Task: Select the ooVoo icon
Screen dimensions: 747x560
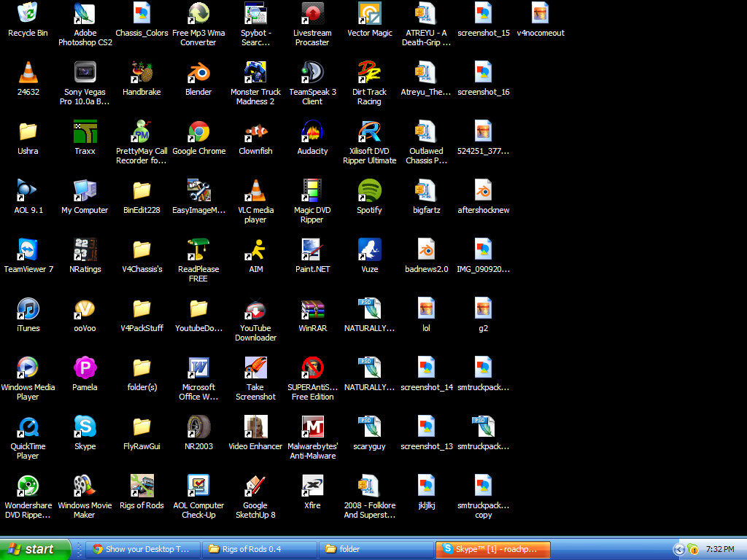Action: click(x=85, y=308)
